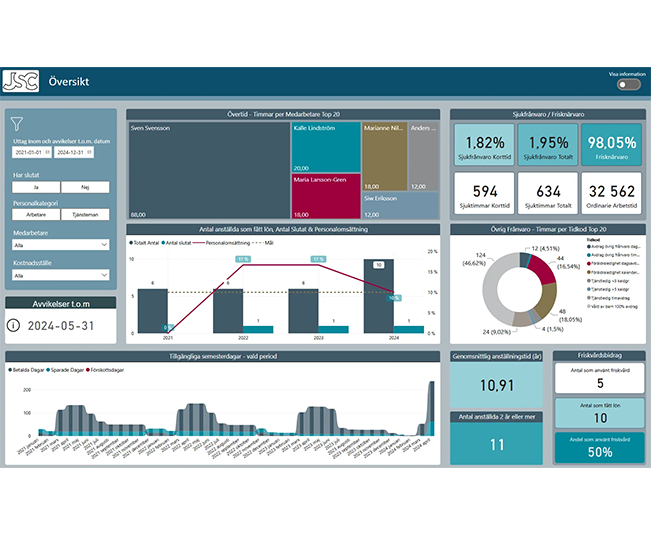Click the 2024 spike in the semesterdagar chart
Viewport: 651px width, 535px height.
pos(431,407)
